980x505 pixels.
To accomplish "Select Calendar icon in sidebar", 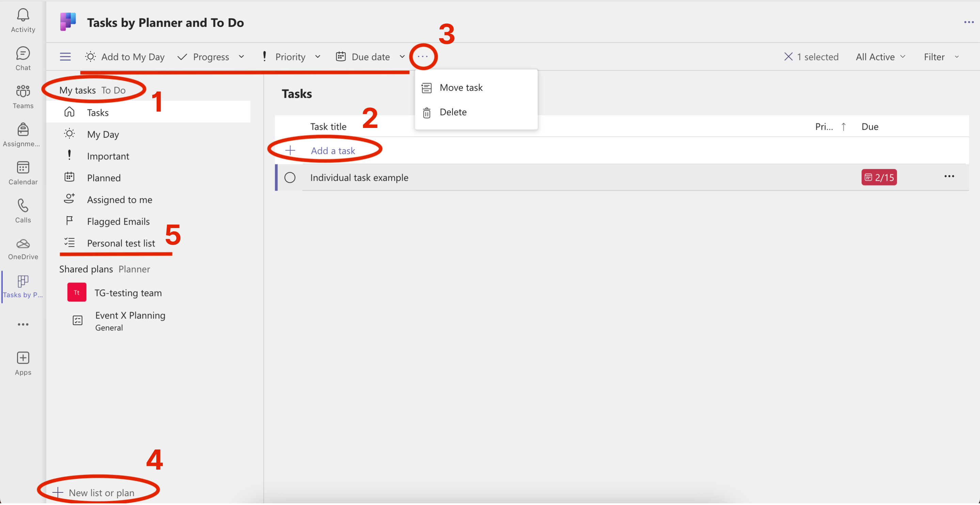I will (x=23, y=167).
